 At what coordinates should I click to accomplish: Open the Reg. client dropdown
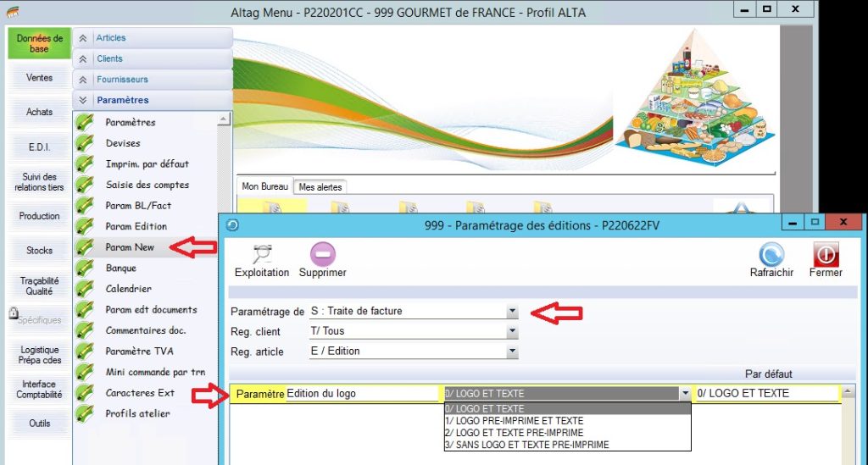(512, 331)
